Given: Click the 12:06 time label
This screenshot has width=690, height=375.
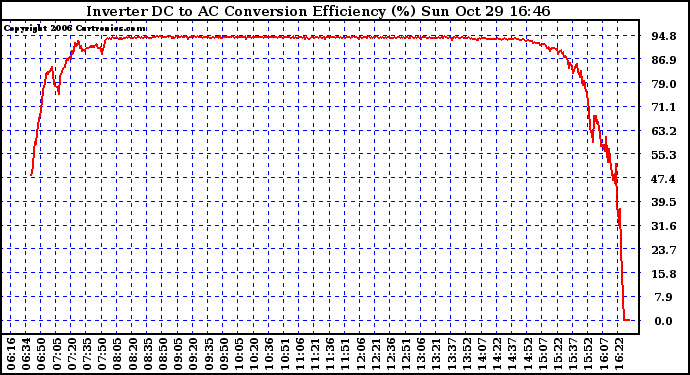Looking at the screenshot, I should point(361,354).
